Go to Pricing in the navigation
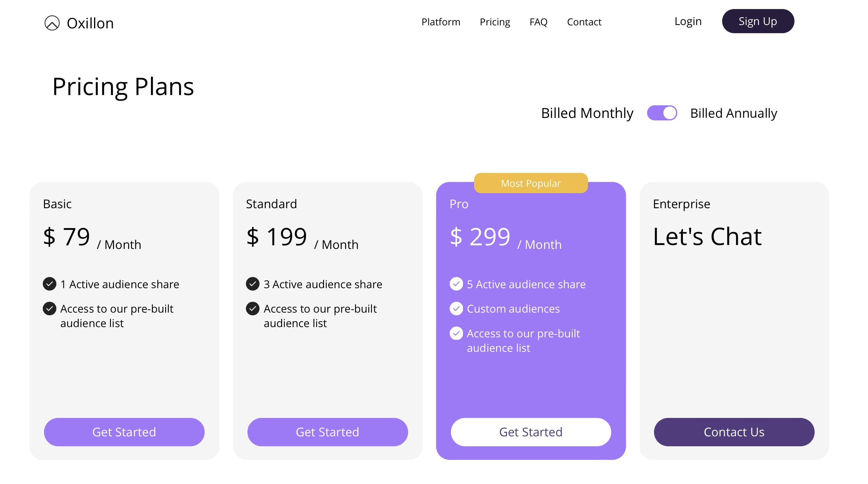The height and width of the screenshot is (484, 868). (x=495, y=22)
